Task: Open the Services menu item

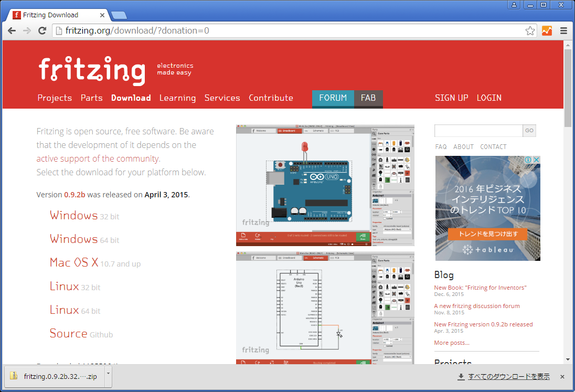Action: click(x=222, y=98)
